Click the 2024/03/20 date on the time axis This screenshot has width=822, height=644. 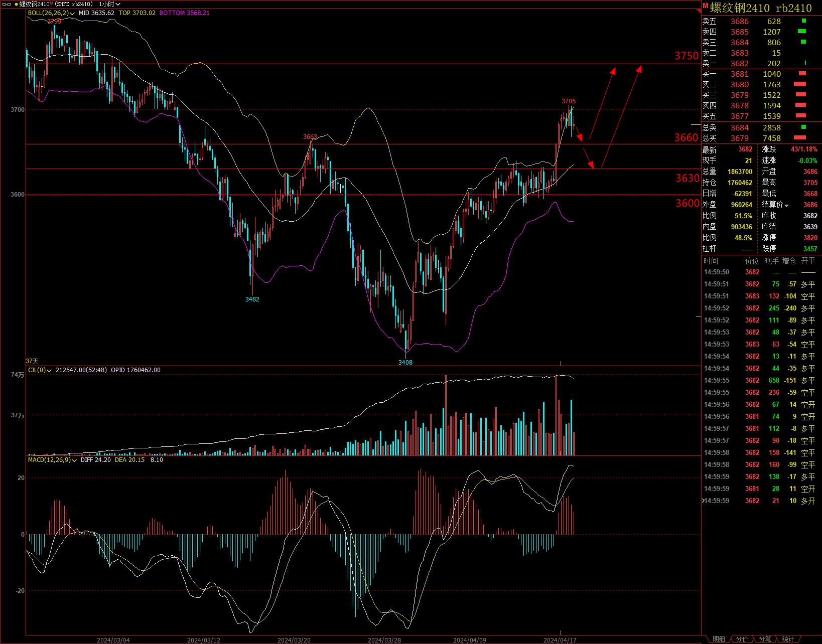click(294, 640)
